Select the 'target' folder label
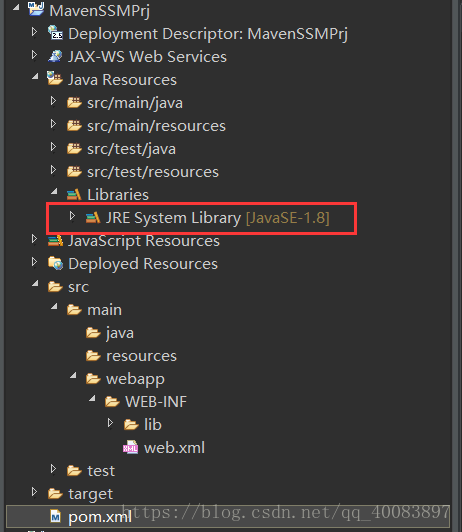This screenshot has height=532, width=462. pos(91,495)
